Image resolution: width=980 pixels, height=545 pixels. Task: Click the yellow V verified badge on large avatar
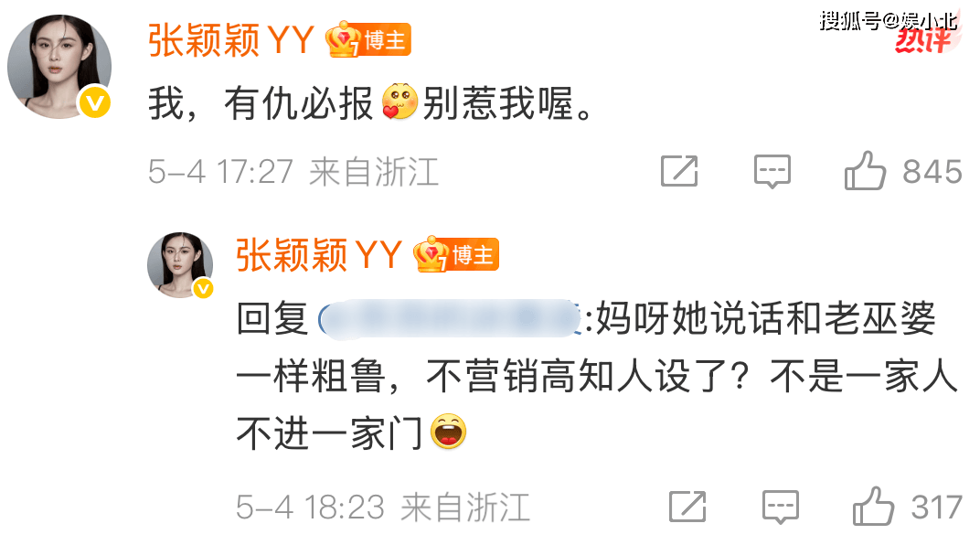click(x=95, y=102)
